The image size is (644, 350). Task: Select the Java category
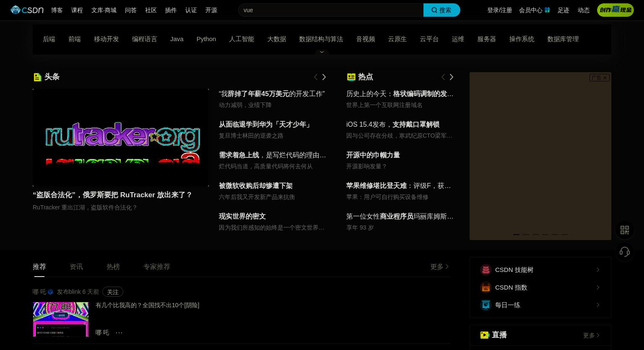(x=177, y=39)
